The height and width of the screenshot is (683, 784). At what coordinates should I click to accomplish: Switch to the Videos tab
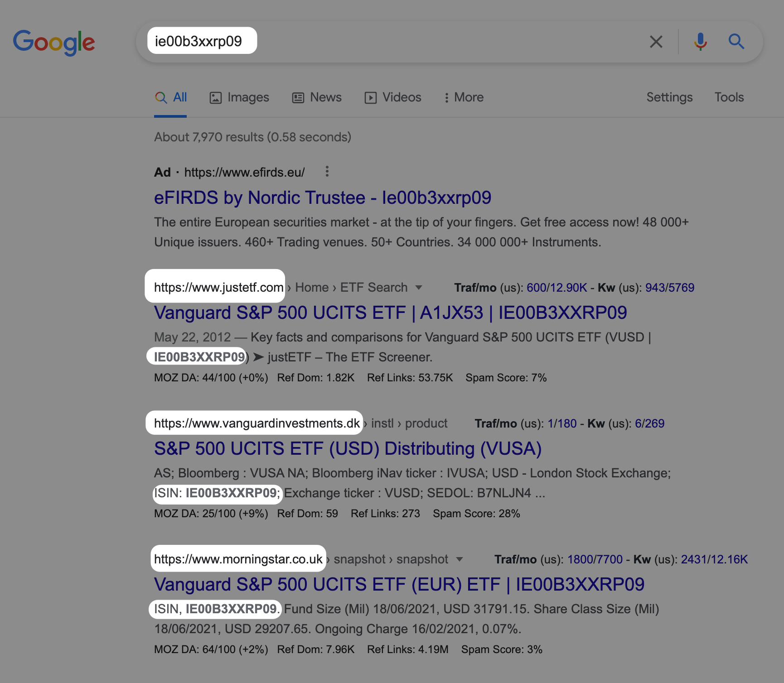pos(393,97)
